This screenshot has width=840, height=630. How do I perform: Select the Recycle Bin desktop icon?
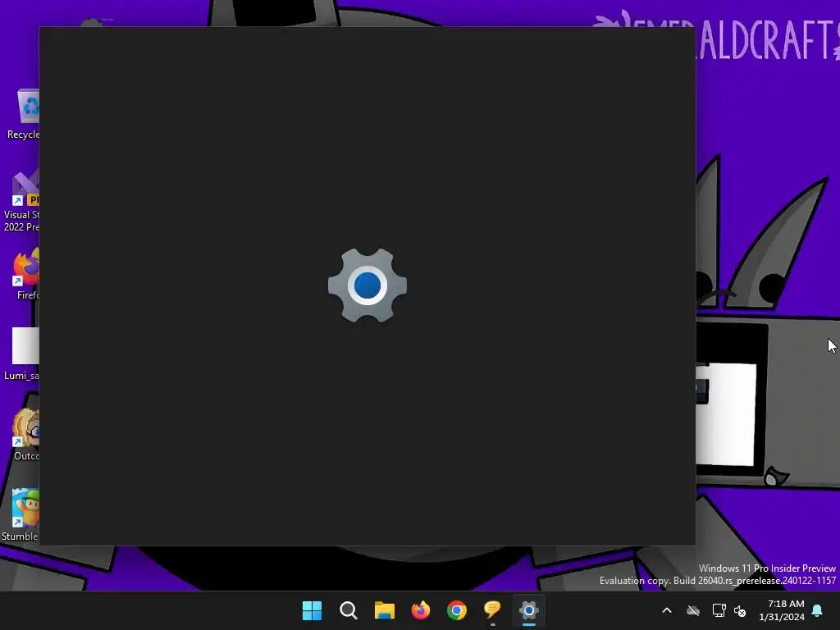[x=21, y=115]
